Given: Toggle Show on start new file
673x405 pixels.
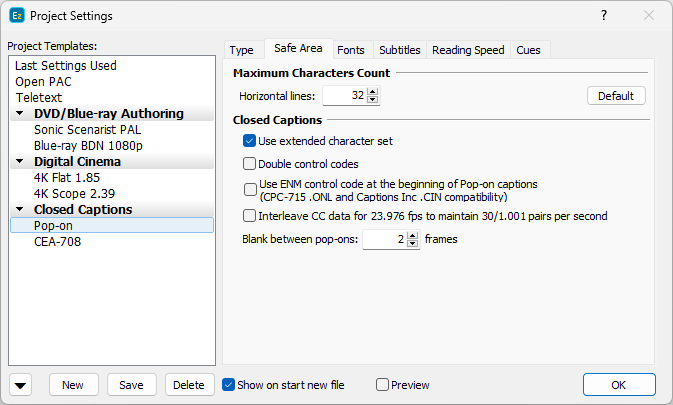Looking at the screenshot, I should [x=229, y=385].
